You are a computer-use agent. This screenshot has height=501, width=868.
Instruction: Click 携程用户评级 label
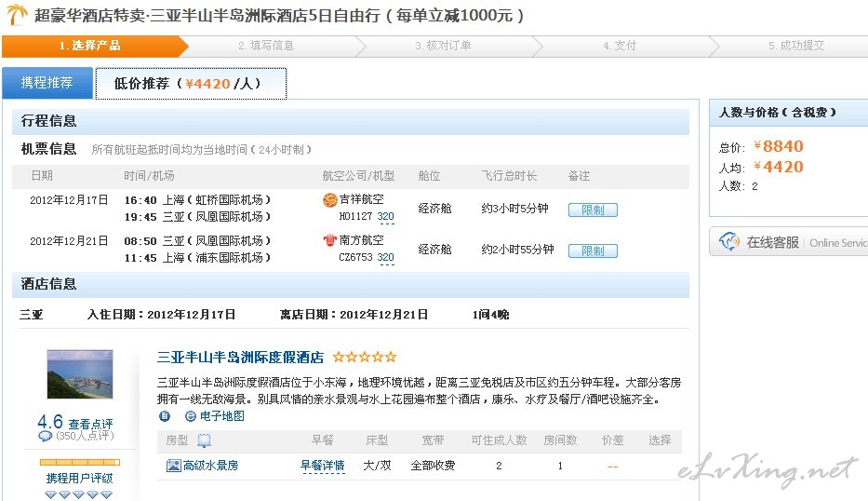pos(79,479)
